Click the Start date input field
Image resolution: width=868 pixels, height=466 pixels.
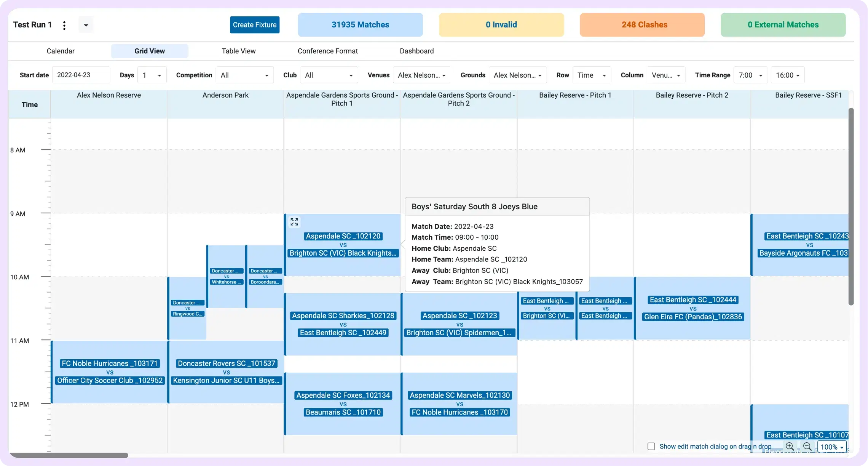[x=81, y=75]
